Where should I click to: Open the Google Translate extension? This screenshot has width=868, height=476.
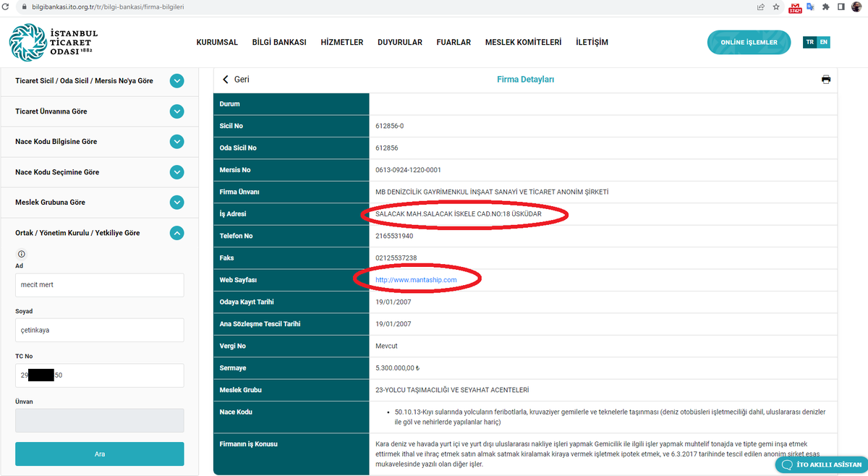click(810, 7)
